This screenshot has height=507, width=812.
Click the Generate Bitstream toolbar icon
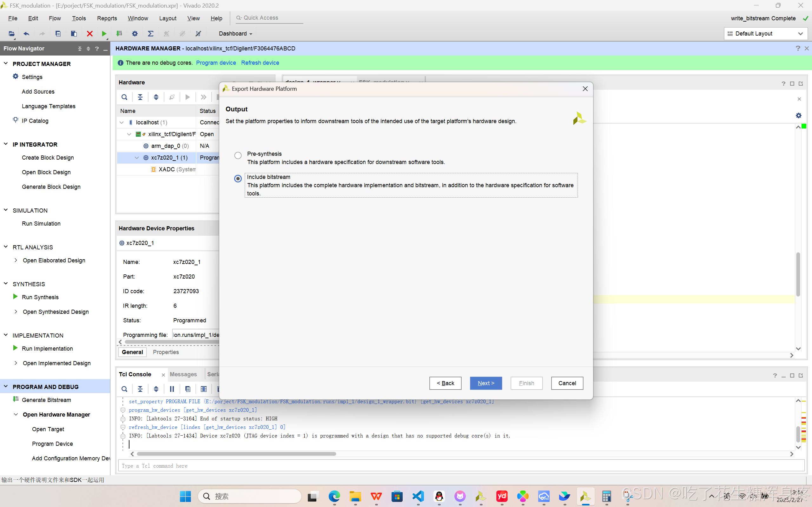pyautogui.click(x=119, y=34)
